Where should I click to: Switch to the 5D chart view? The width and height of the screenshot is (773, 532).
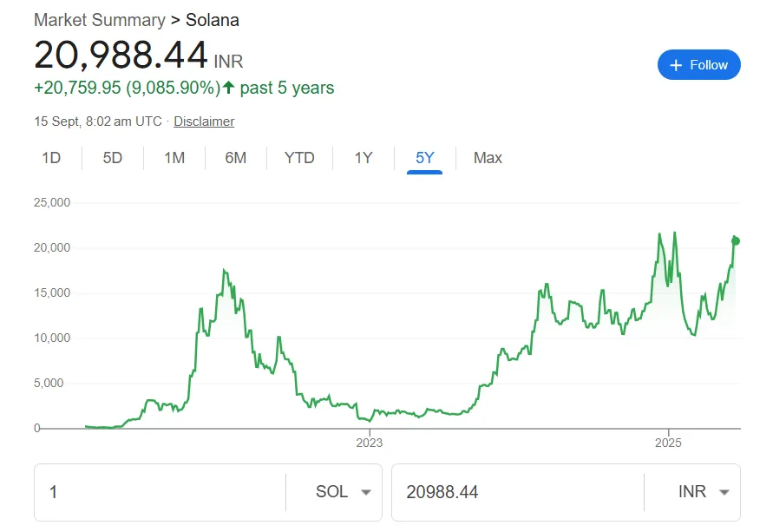pyautogui.click(x=111, y=158)
